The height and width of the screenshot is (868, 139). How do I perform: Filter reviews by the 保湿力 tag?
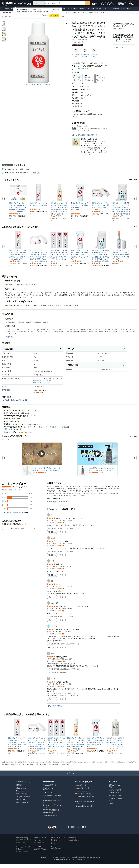click(52, 502)
